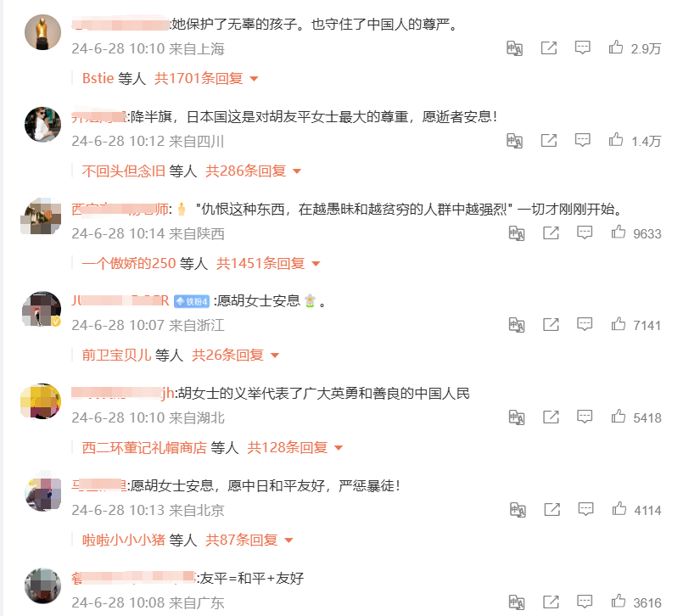Reply to the Shanghai comment

click(582, 48)
